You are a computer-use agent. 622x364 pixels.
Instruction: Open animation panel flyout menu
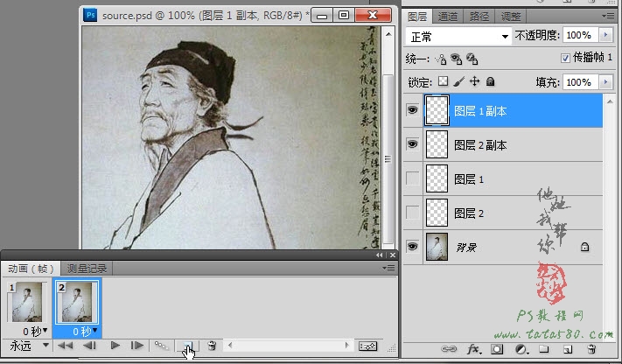coord(388,269)
